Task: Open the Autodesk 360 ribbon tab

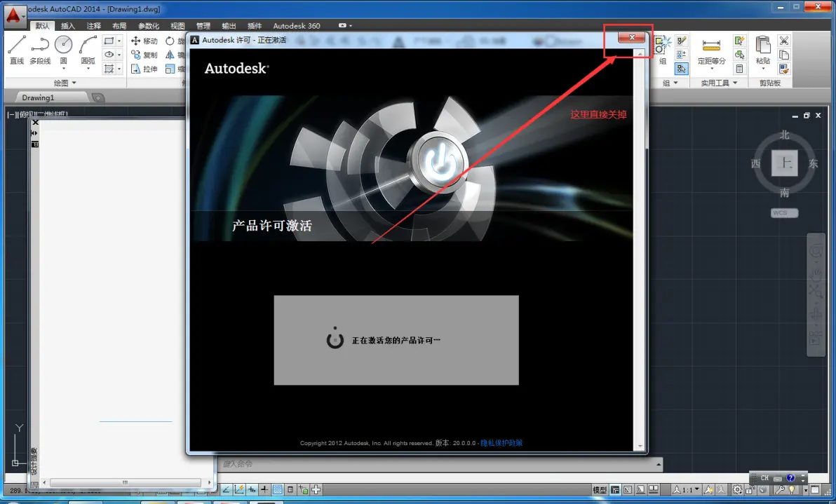Action: pos(297,25)
